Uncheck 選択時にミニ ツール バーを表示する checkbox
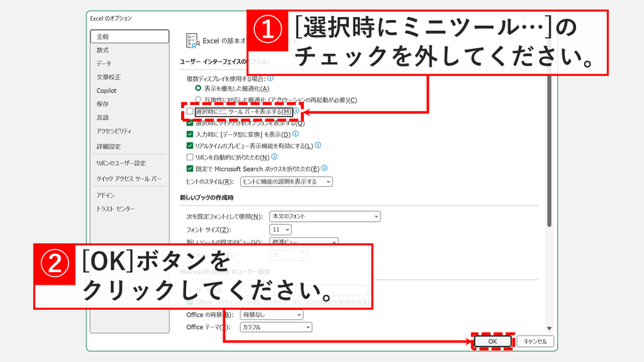 (190, 111)
